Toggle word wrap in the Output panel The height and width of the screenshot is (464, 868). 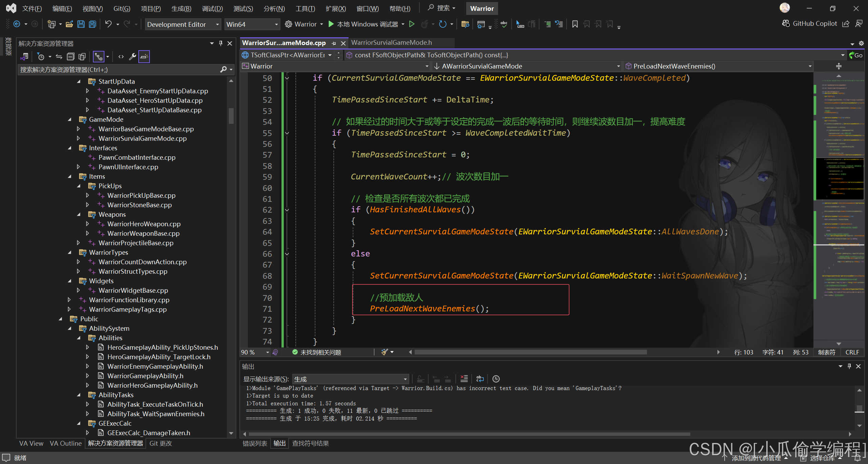tap(480, 379)
